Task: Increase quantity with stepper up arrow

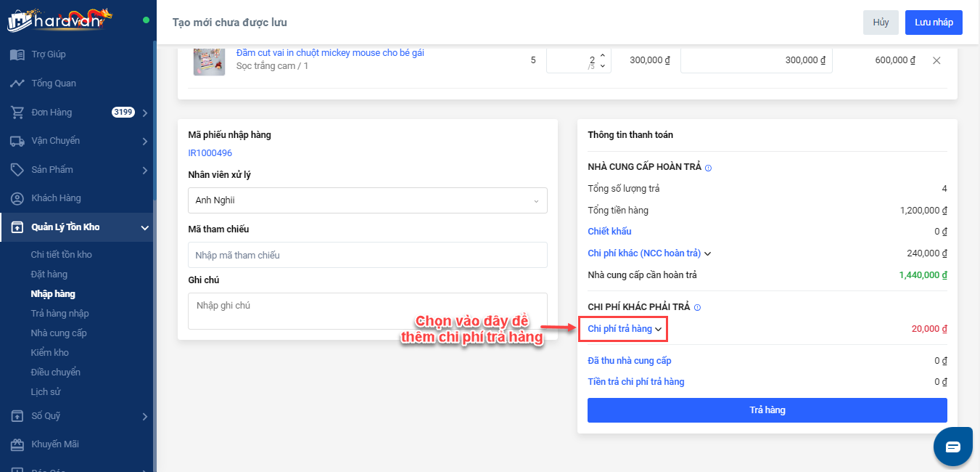Action: click(x=602, y=54)
